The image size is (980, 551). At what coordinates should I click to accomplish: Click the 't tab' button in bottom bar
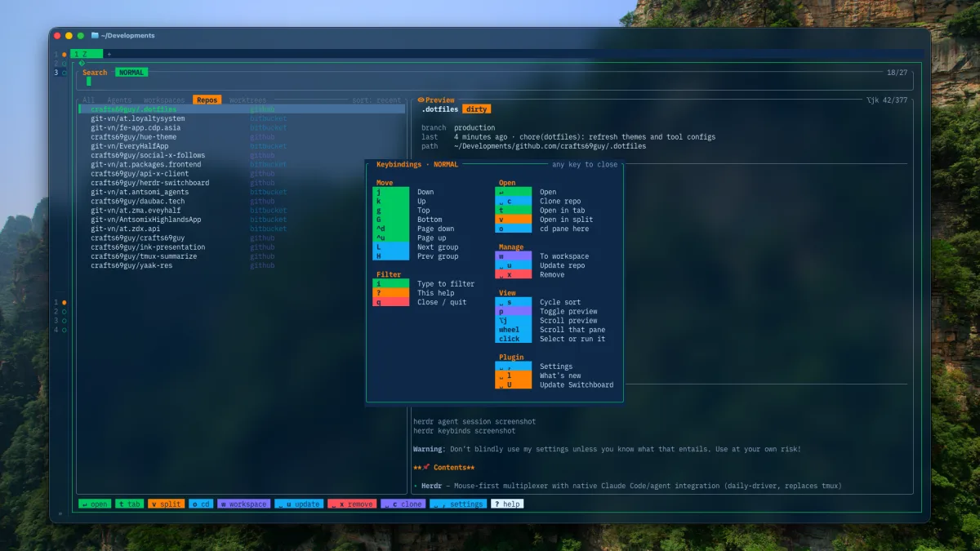[x=129, y=504]
